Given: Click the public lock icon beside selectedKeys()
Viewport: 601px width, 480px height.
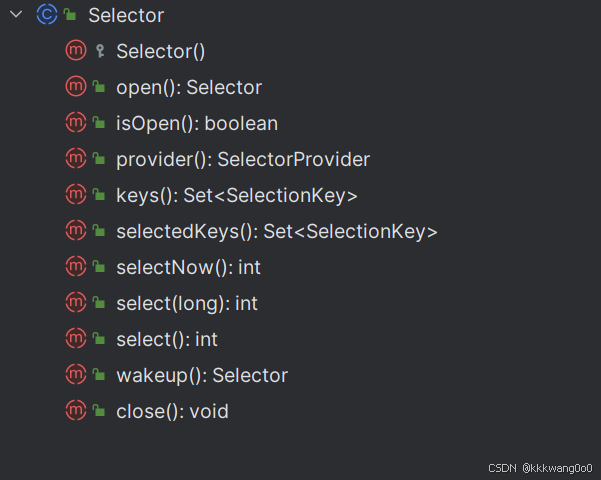Looking at the screenshot, I should [99, 231].
